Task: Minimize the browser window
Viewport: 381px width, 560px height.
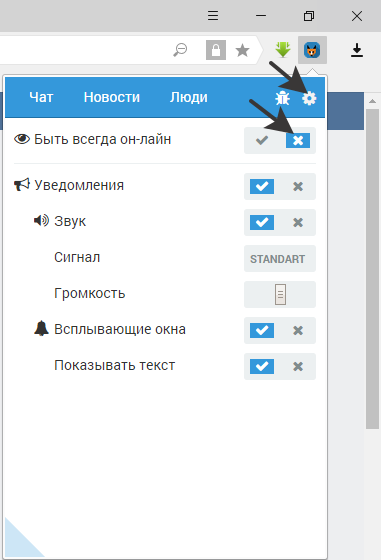Action: [x=261, y=16]
